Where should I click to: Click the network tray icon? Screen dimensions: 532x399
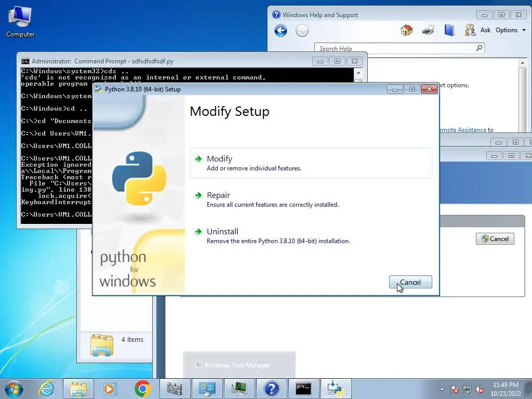coord(467,389)
